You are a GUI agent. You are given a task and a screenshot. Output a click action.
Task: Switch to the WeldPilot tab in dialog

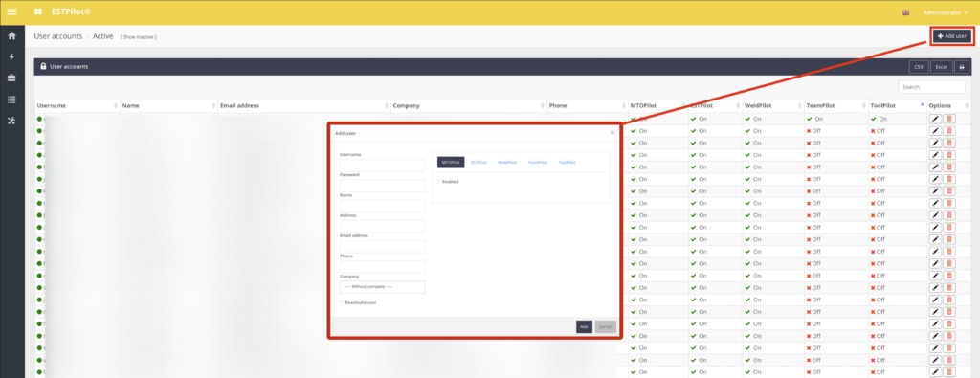pos(507,162)
